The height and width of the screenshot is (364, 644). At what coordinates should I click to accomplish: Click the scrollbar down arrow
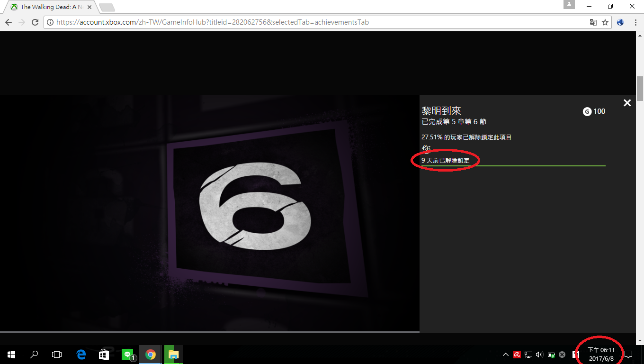pos(640,340)
